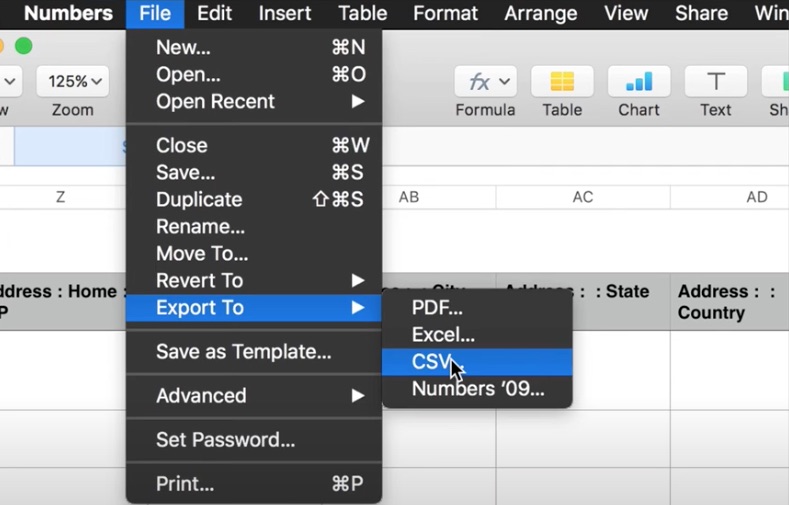Image resolution: width=789 pixels, height=505 pixels.
Task: Select Set Password menu item
Action: point(225,440)
